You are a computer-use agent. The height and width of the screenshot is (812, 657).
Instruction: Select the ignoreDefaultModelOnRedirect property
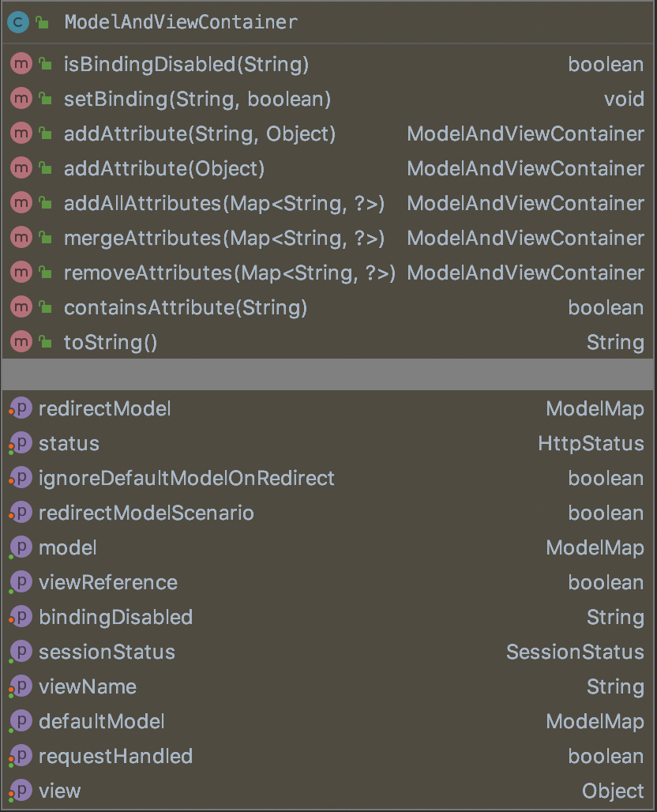click(186, 478)
